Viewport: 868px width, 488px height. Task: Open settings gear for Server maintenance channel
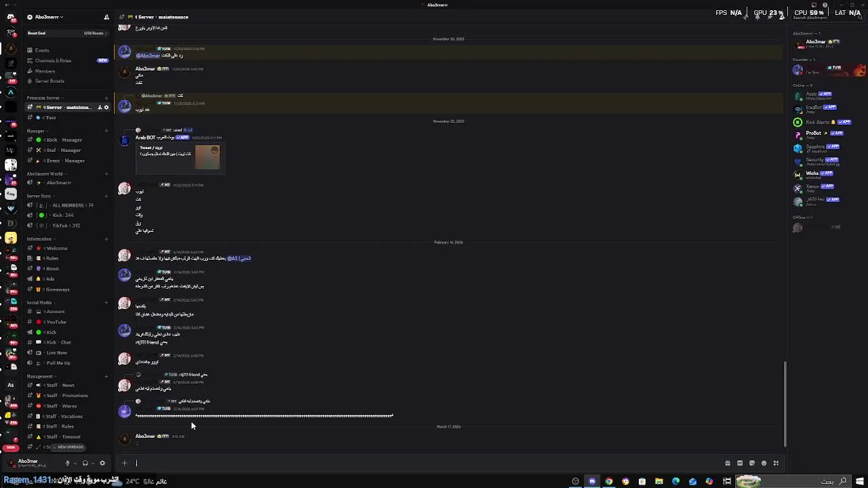[x=106, y=108]
